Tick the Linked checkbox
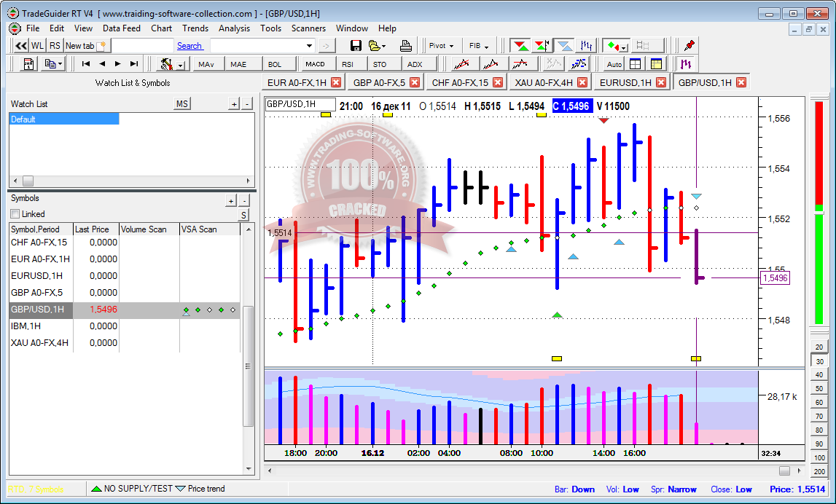Screen dimensions: 836x504 pos(15,214)
